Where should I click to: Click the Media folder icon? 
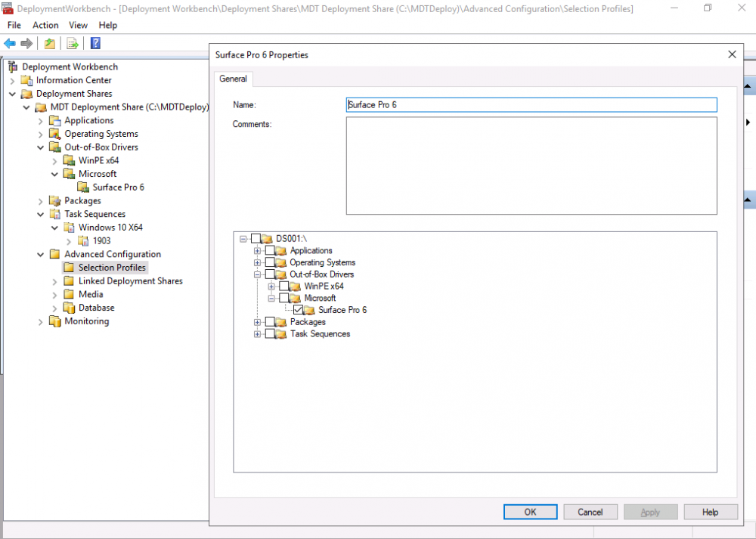[x=69, y=294]
